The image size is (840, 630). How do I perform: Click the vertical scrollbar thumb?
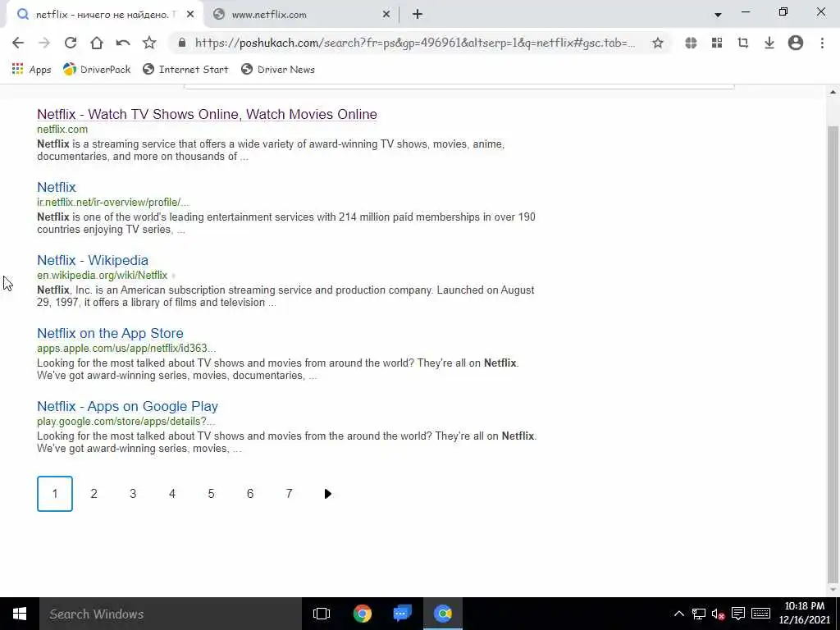tap(833, 354)
